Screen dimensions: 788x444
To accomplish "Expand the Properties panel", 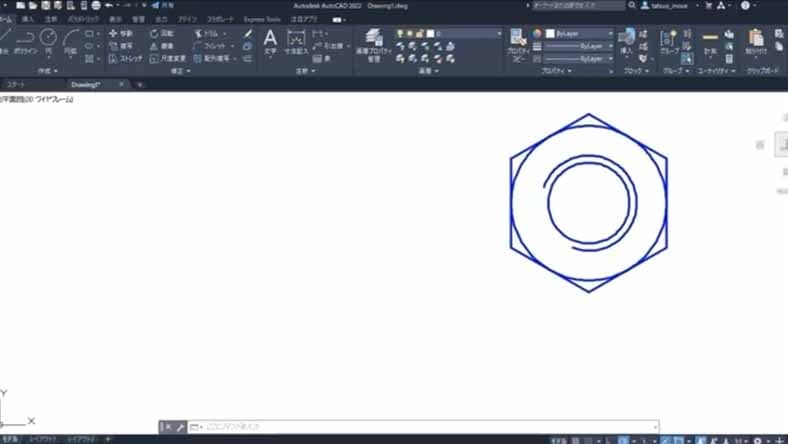I will [556, 71].
